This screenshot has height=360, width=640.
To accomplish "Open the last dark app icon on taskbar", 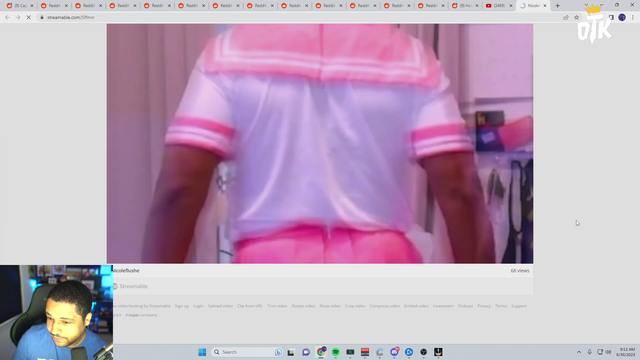I will (x=438, y=352).
